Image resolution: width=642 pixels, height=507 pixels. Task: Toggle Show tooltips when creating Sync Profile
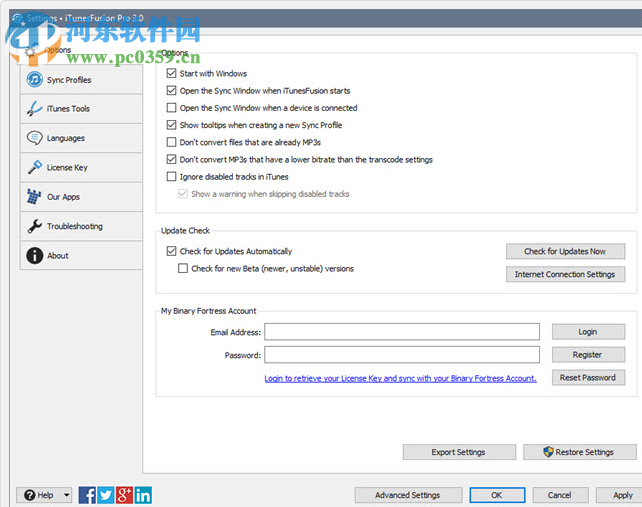172,125
